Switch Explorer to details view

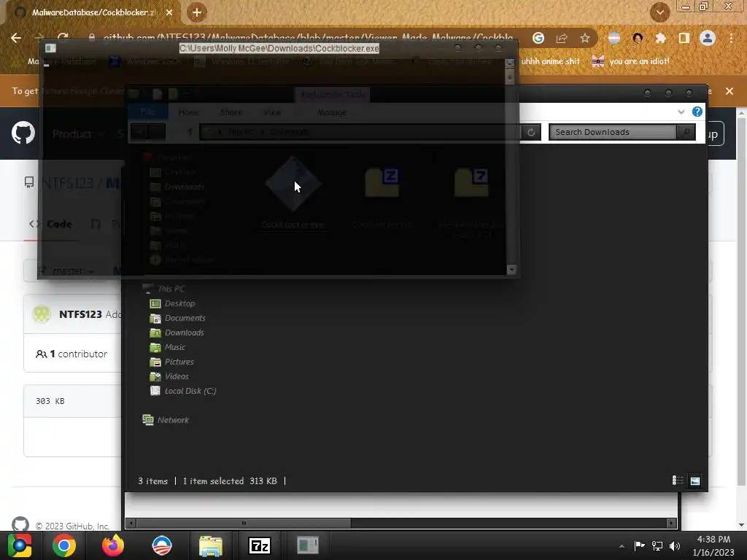pyautogui.click(x=678, y=481)
